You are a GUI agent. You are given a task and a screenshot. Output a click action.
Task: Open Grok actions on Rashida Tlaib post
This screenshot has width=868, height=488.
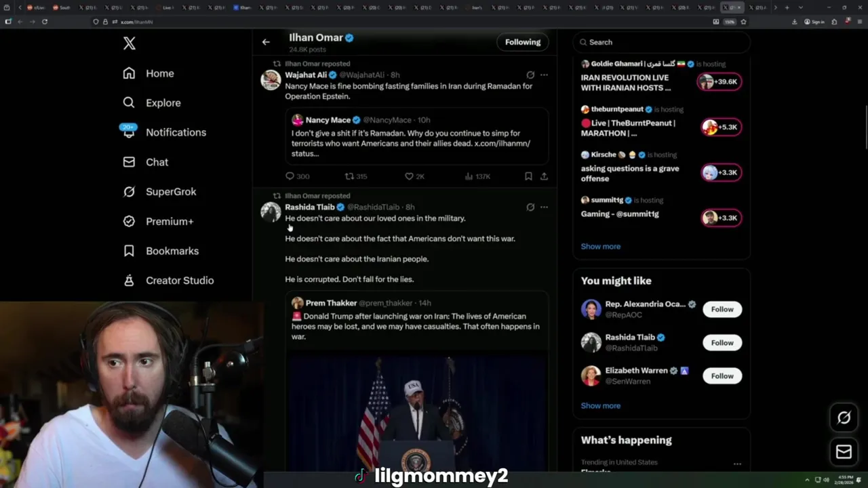coord(530,207)
